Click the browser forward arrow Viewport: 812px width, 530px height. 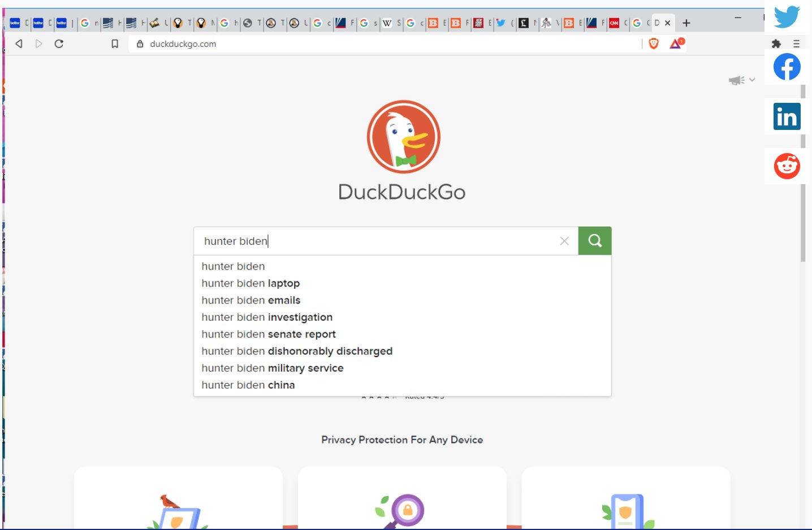coord(38,44)
